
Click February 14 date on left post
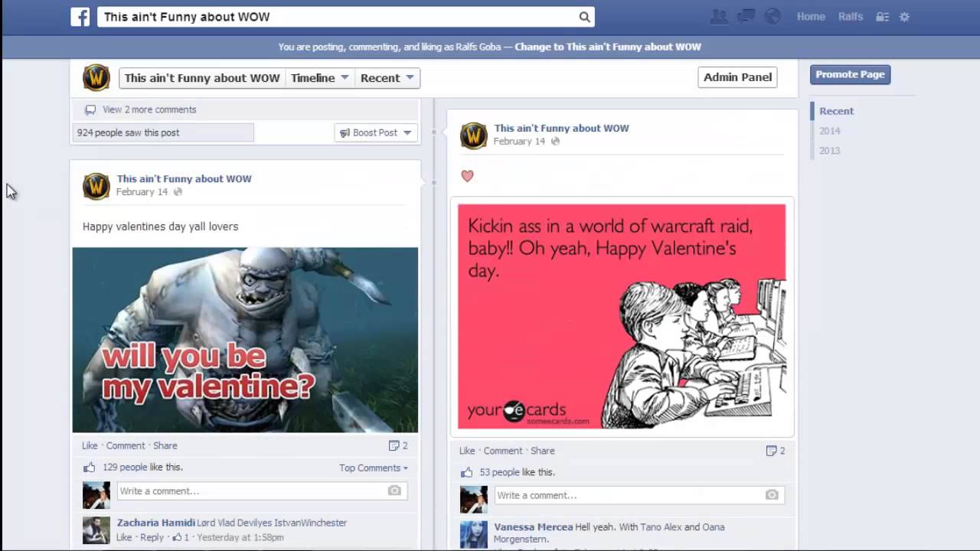coord(142,192)
